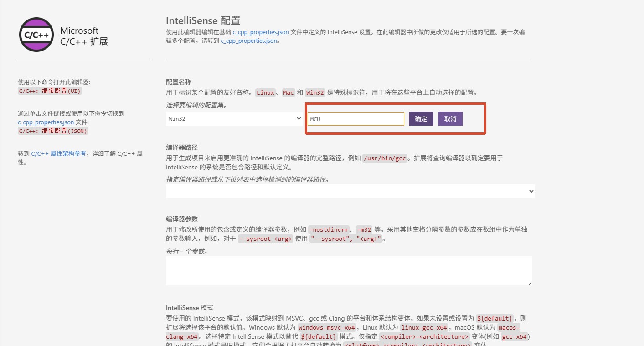
Task: Click the C/C++: 编辑配置(JSON) command text
Action: (x=53, y=131)
